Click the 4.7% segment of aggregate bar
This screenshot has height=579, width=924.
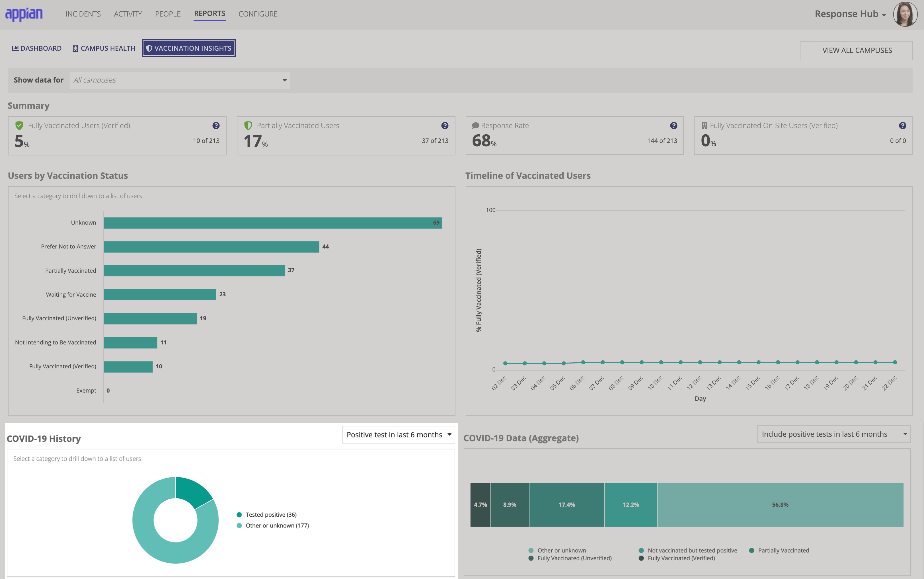(x=480, y=505)
